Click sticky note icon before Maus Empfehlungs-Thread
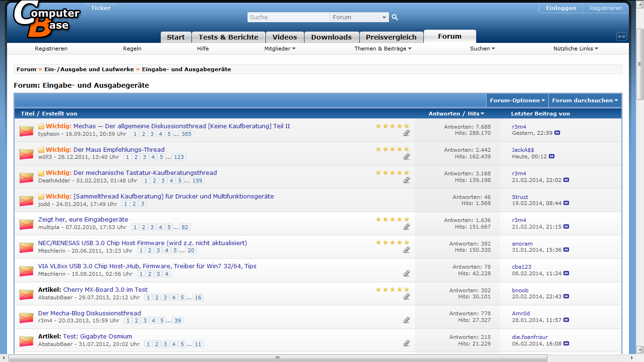The image size is (644, 362). [41, 150]
